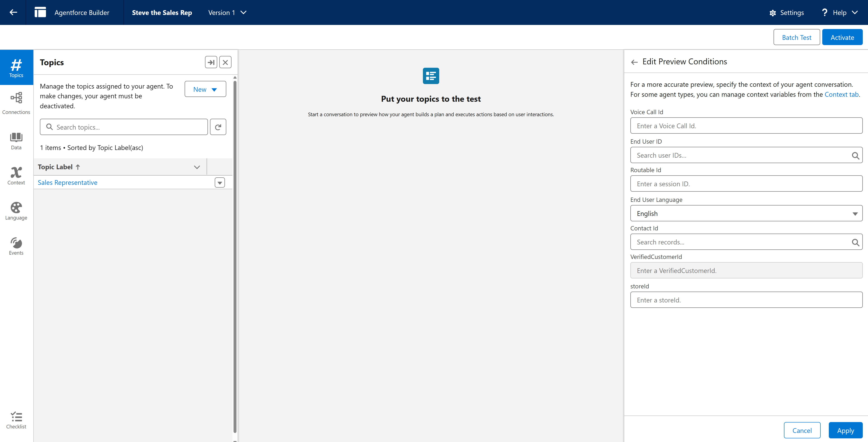This screenshot has width=868, height=442.
Task: Click the Help question mark icon
Action: coord(825,12)
